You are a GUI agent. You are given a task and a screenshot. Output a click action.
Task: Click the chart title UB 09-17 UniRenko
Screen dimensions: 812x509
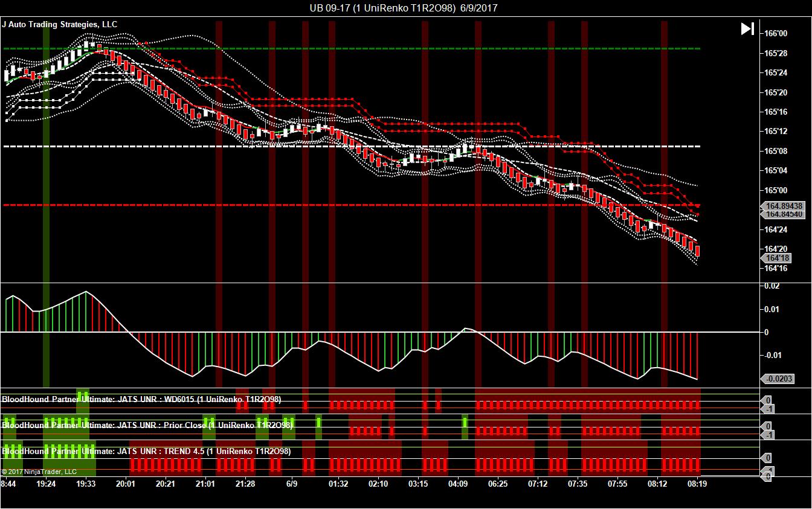[x=405, y=8]
